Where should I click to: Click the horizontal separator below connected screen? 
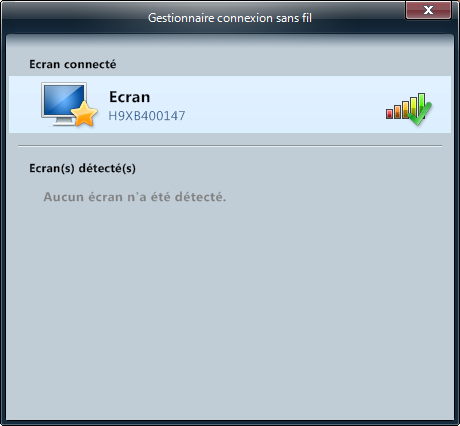coord(230,146)
